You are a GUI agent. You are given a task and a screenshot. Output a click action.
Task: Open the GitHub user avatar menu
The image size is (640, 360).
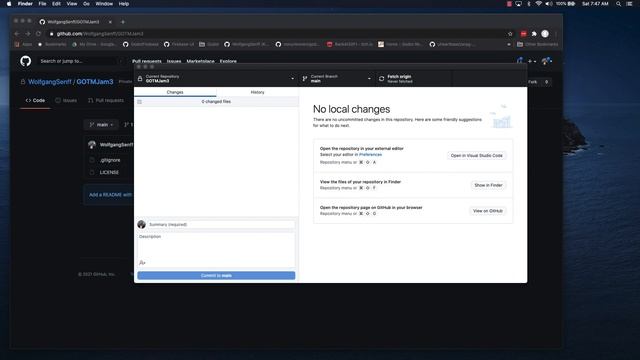click(x=547, y=61)
